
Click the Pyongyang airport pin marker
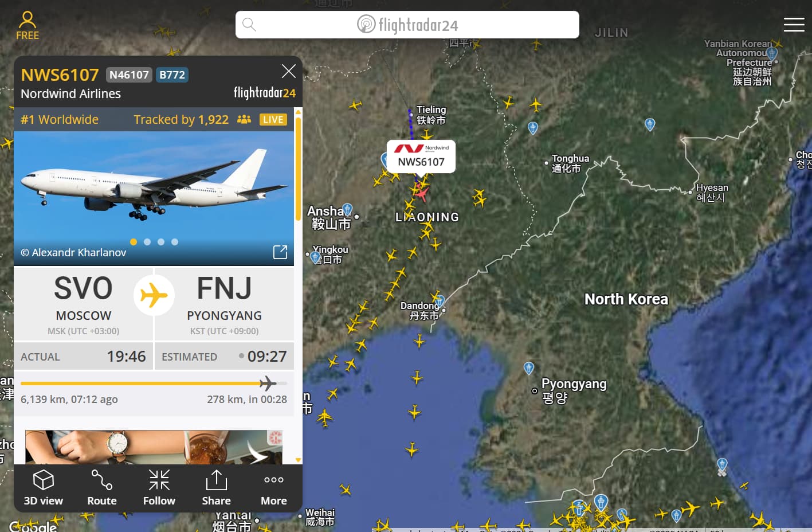pos(529,368)
